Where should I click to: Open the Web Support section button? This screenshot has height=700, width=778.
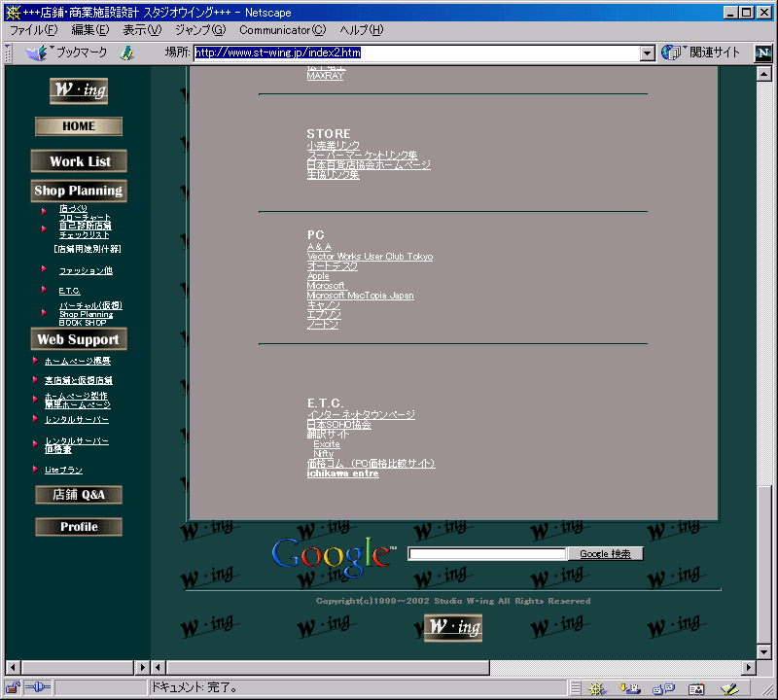coord(79,339)
